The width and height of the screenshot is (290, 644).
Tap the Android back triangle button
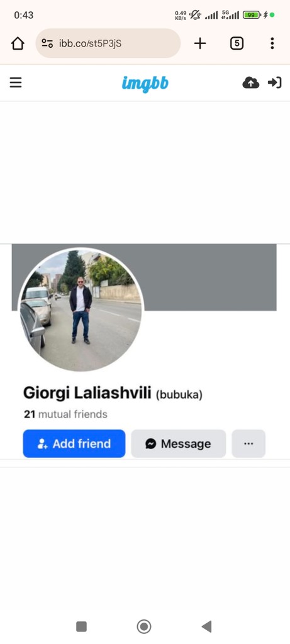click(206, 626)
